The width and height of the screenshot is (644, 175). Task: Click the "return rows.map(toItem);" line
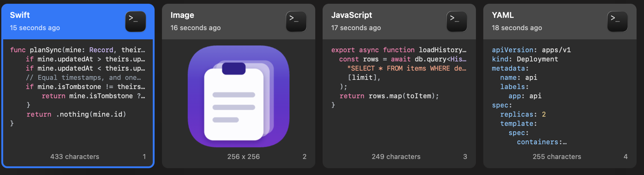coord(390,96)
